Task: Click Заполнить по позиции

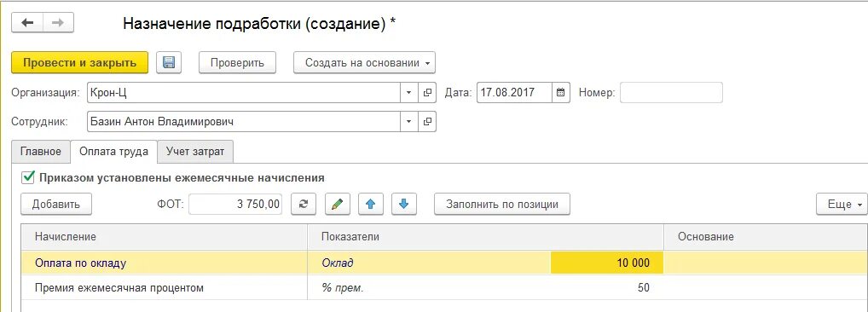Action: coord(502,204)
